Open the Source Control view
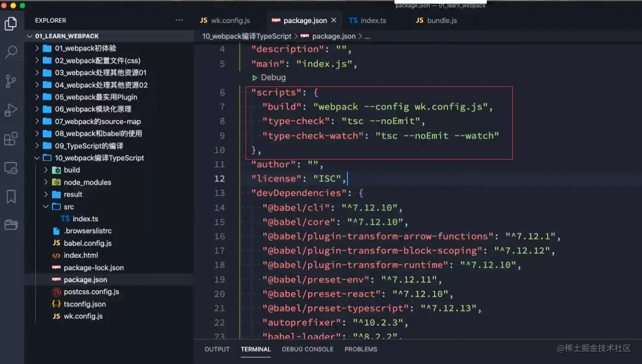This screenshot has width=642, height=364. [11, 81]
